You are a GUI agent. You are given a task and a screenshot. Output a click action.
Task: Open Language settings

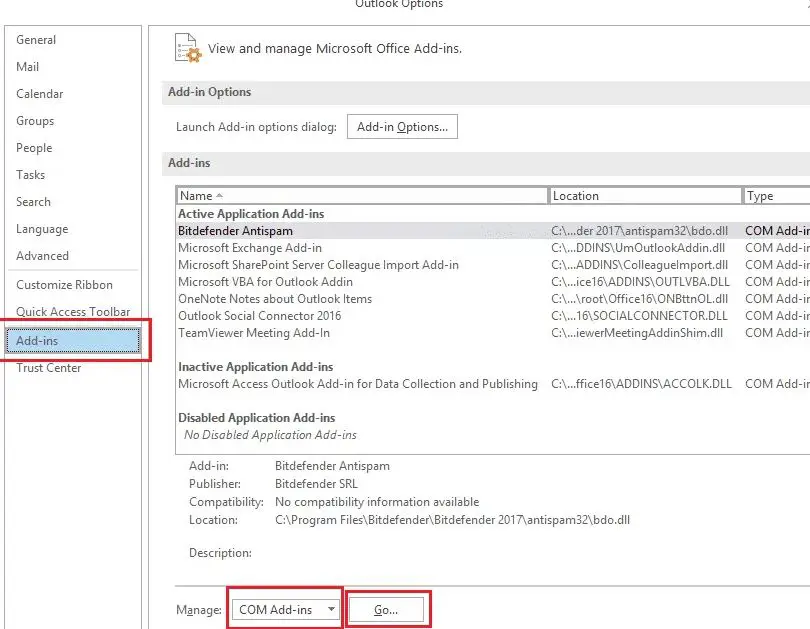(42, 229)
